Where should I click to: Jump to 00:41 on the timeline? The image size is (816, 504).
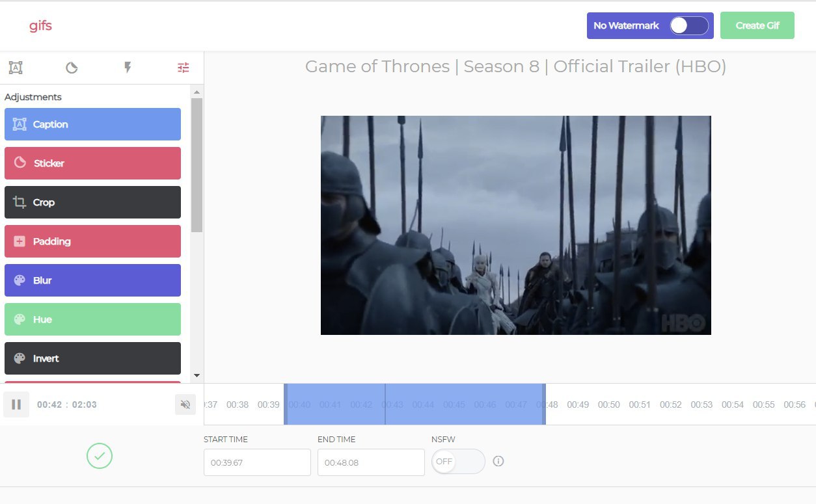point(331,405)
